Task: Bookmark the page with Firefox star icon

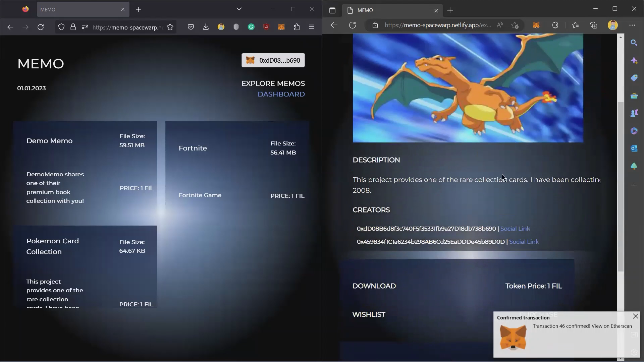Action: [170, 27]
